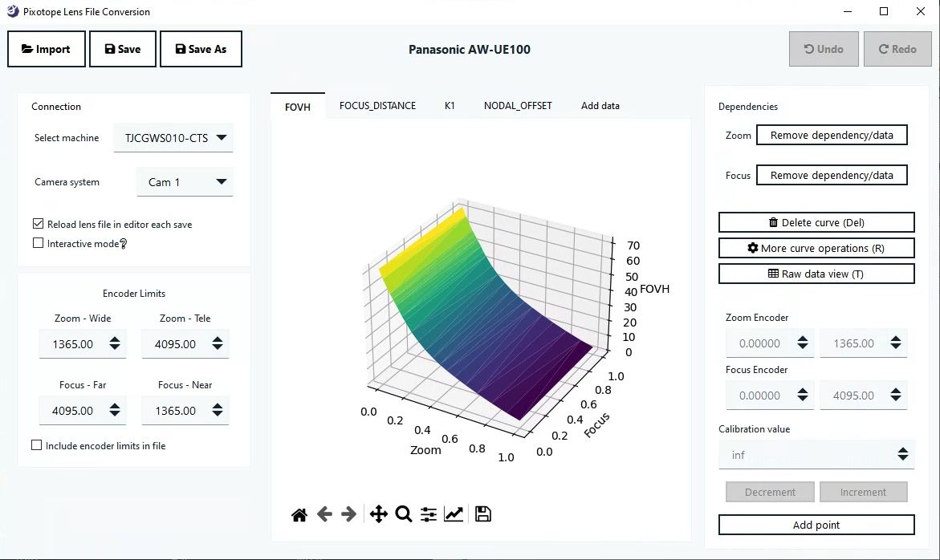940x560 pixels.
Task: Open the Edit axis curve parameters icon
Action: click(x=454, y=514)
